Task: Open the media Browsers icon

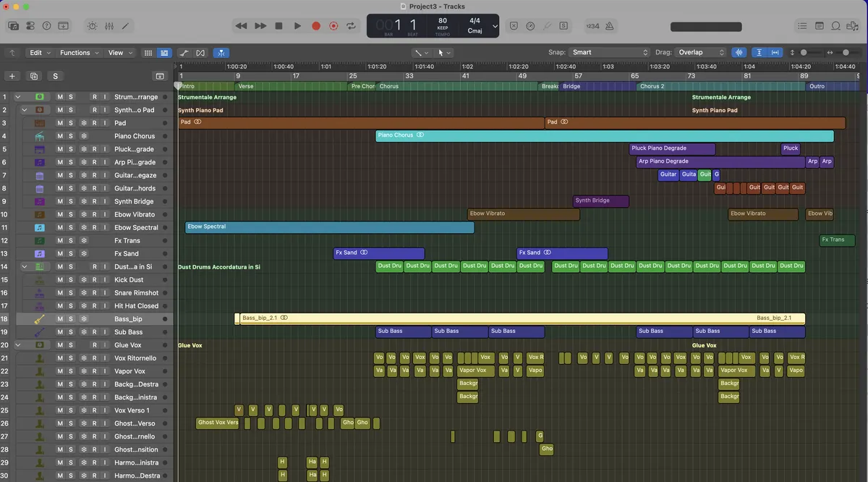Action: tap(854, 25)
